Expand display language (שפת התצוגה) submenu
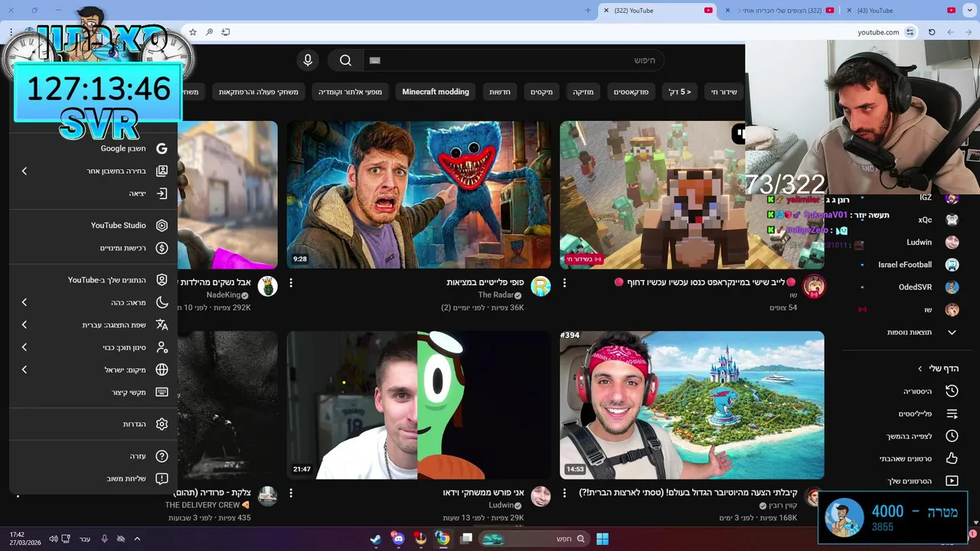Viewport: 980px width, 551px height. tap(24, 324)
